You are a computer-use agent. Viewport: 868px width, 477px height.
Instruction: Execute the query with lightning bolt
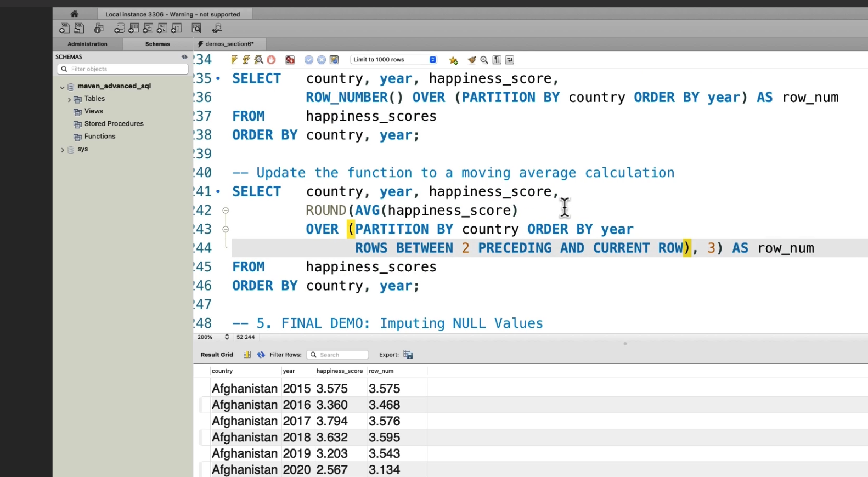point(234,60)
